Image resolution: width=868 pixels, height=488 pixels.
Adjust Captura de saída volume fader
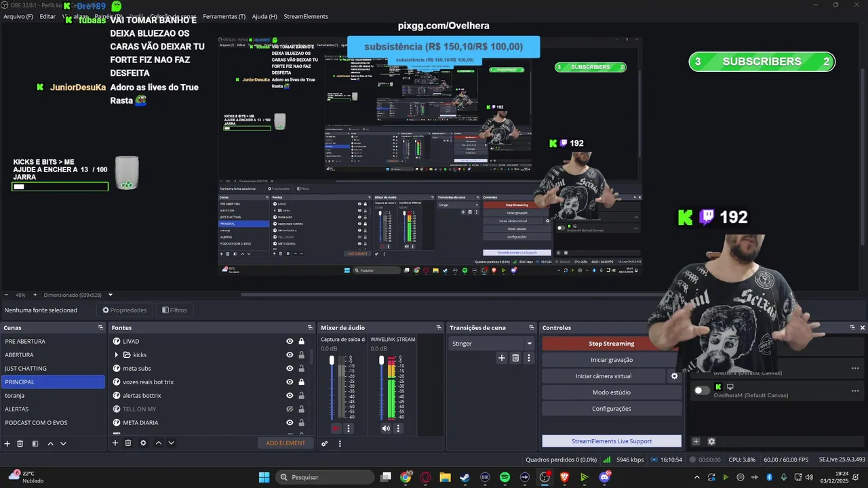click(332, 360)
